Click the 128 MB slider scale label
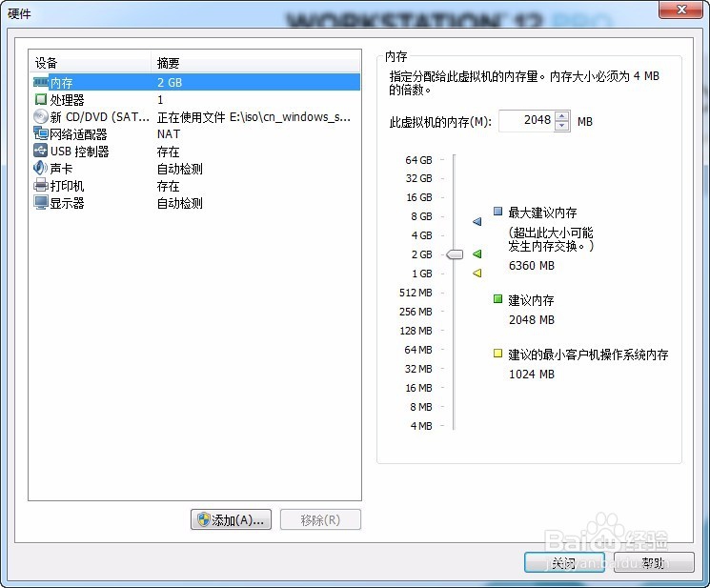This screenshot has width=710, height=588. 416,331
